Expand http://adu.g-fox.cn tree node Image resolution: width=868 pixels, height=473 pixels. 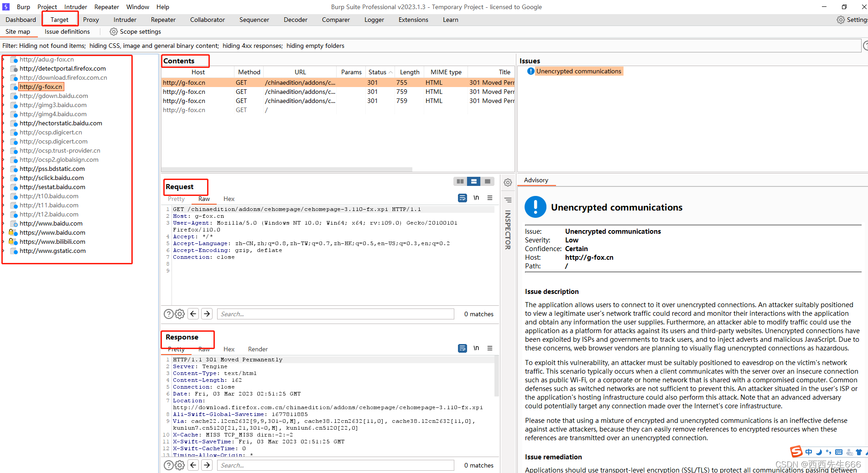[x=4, y=60]
